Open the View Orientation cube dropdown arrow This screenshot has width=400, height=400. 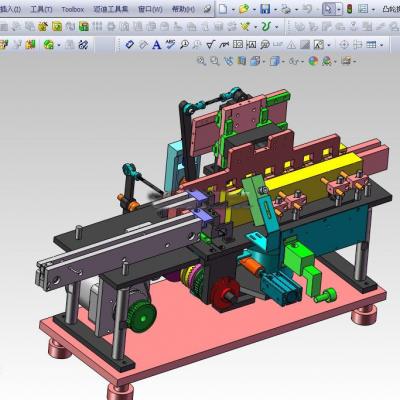pyautogui.click(x=264, y=61)
